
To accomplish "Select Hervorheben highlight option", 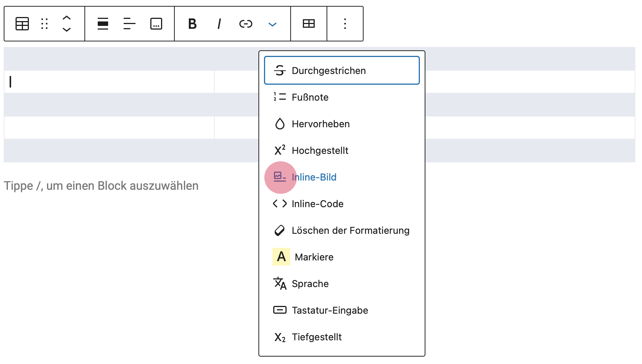I will coord(342,124).
